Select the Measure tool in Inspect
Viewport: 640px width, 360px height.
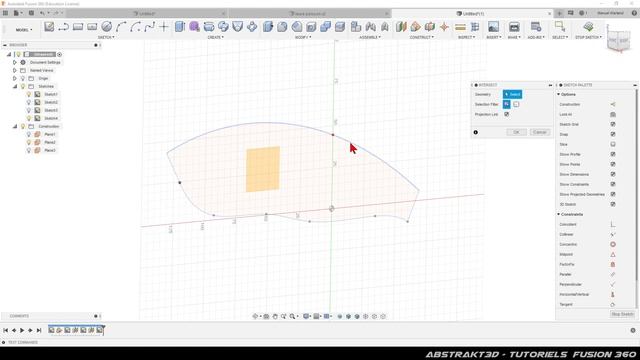[x=460, y=27]
